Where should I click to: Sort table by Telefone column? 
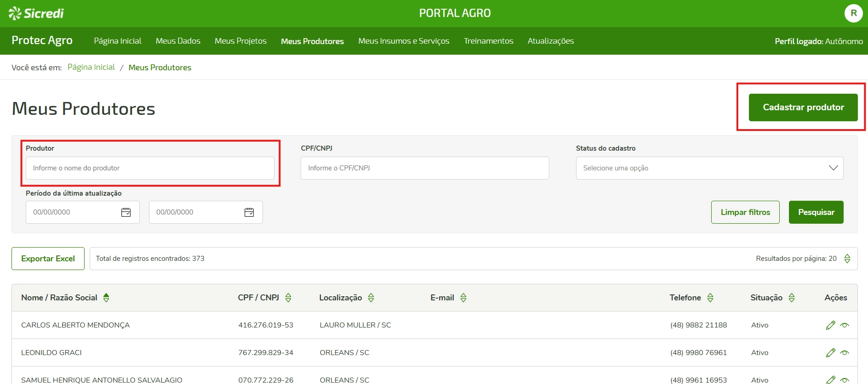click(x=710, y=298)
